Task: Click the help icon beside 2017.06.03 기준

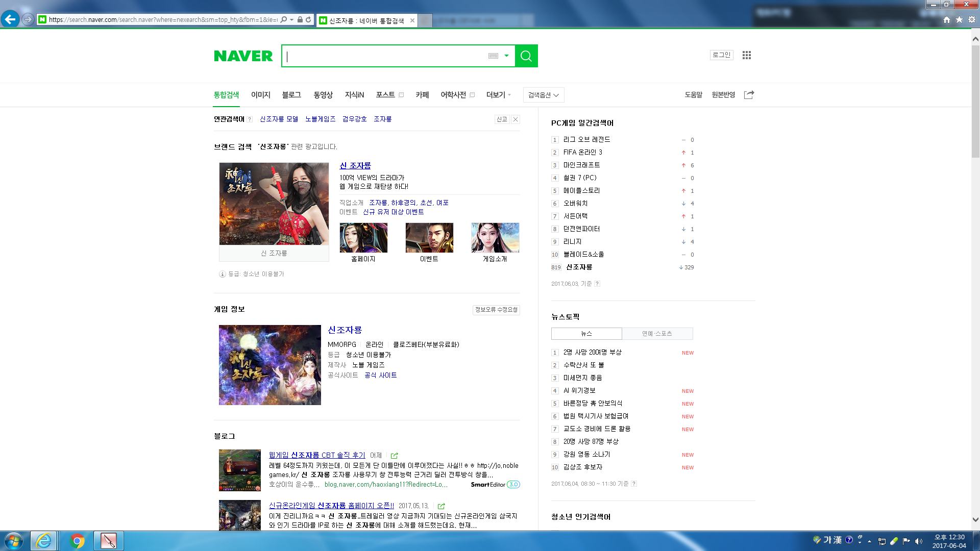Action: pyautogui.click(x=597, y=284)
